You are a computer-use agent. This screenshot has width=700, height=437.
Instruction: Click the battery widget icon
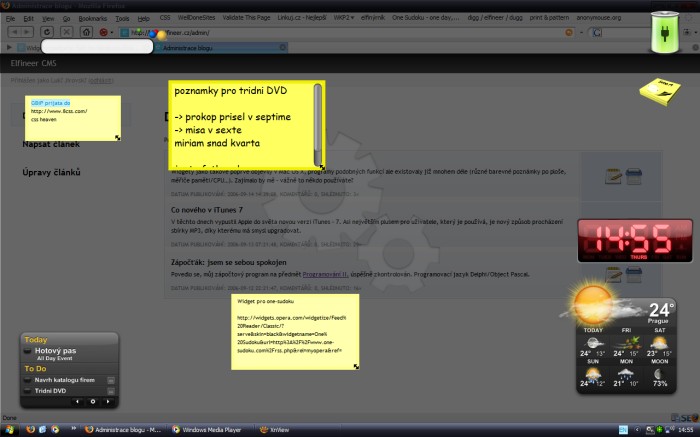pos(665,32)
